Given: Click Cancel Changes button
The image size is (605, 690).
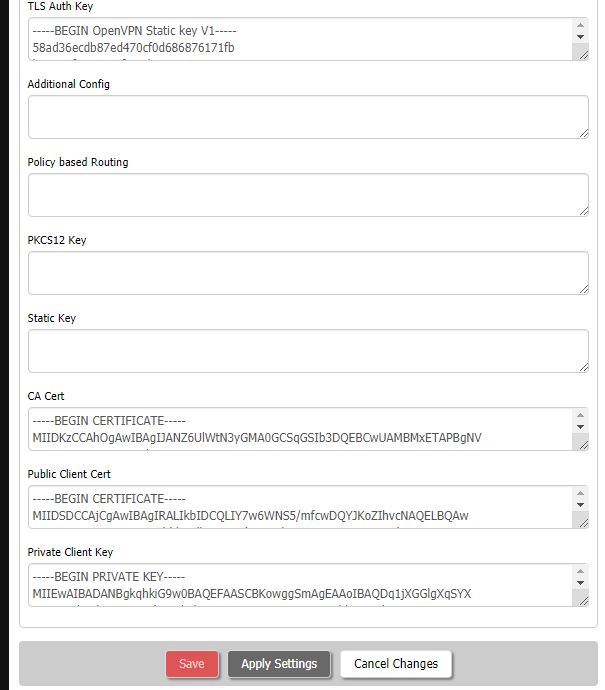Looking at the screenshot, I should click(396, 664).
